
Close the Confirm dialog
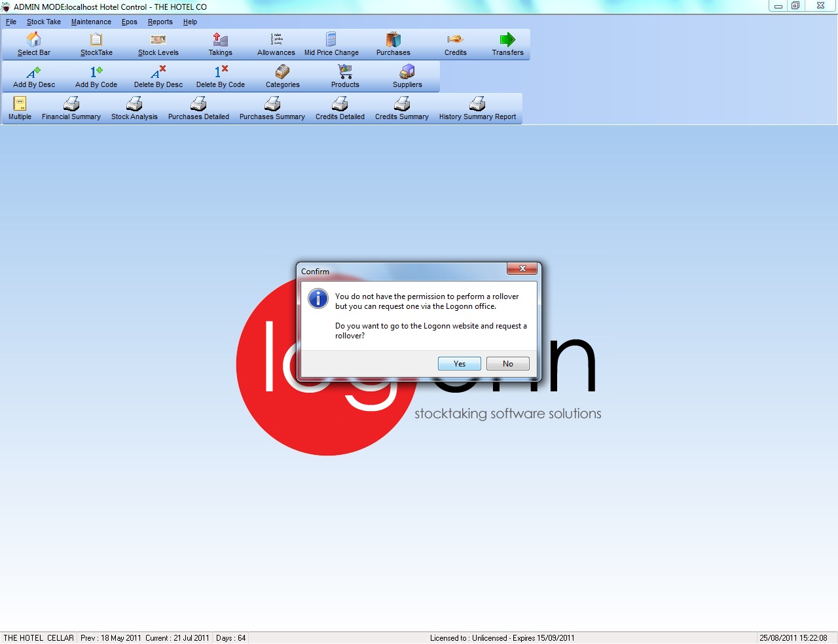522,268
